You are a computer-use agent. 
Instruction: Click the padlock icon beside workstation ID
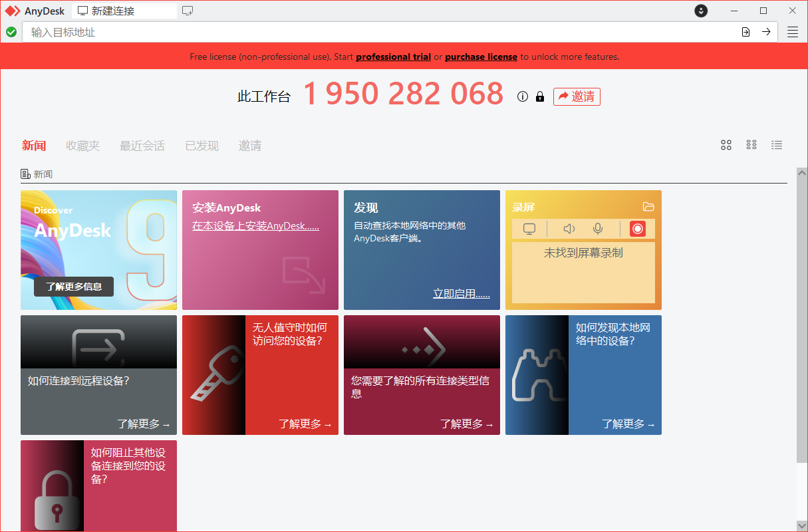[540, 96]
